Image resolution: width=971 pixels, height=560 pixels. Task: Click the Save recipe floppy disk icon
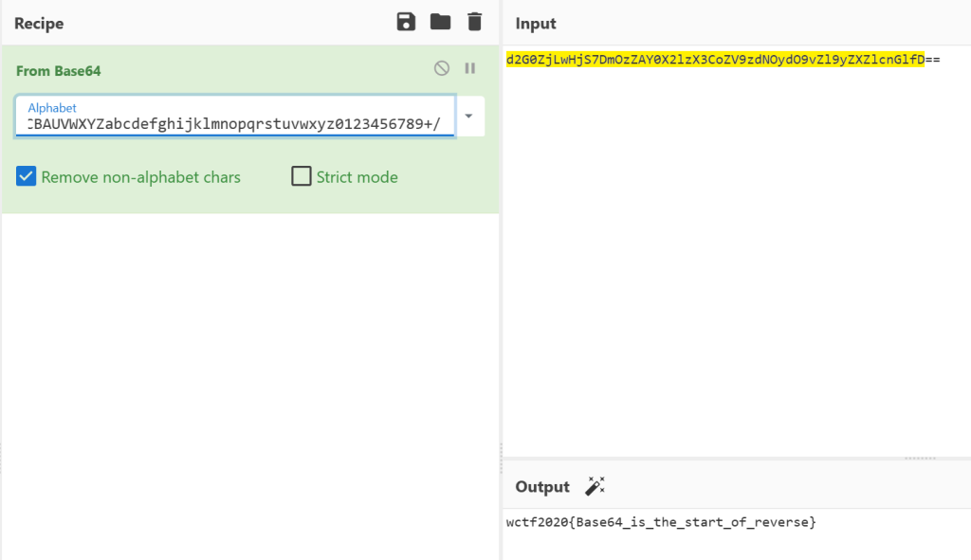pos(406,22)
